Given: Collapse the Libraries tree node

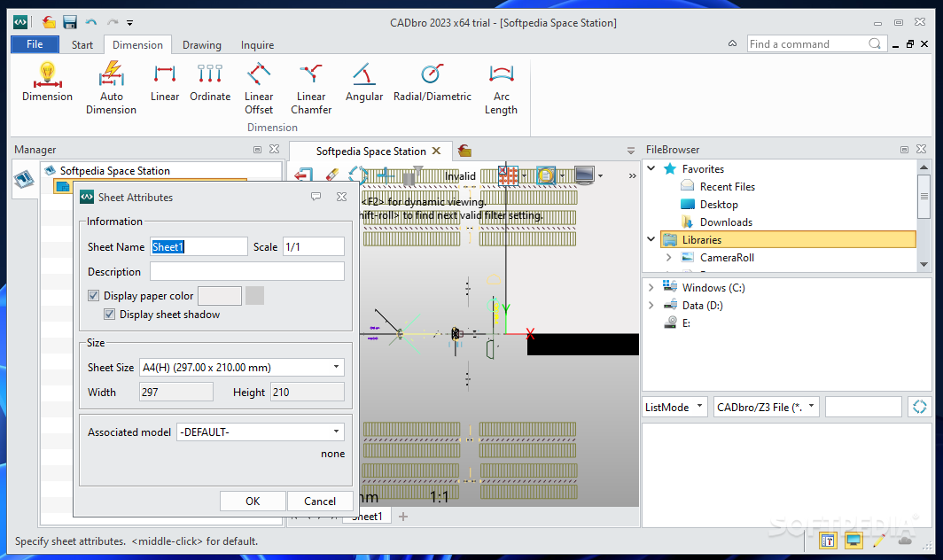Looking at the screenshot, I should [651, 239].
